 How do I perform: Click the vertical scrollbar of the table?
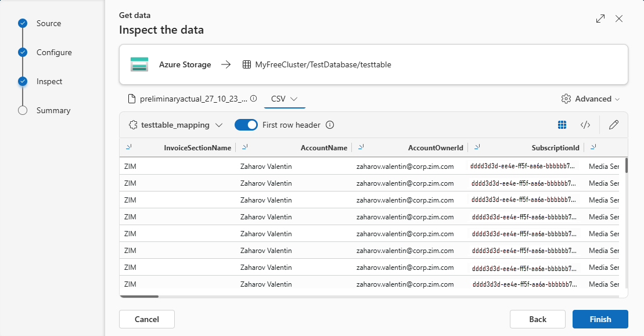point(626,165)
